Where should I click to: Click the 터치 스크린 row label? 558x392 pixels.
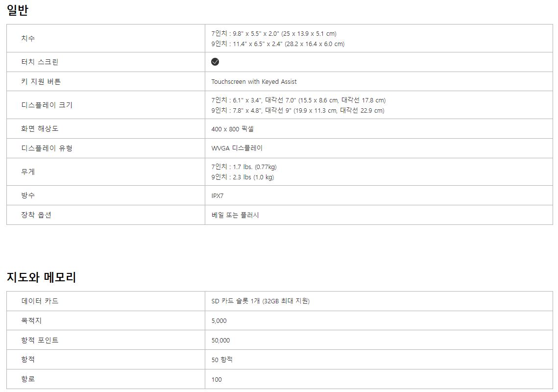coord(40,62)
